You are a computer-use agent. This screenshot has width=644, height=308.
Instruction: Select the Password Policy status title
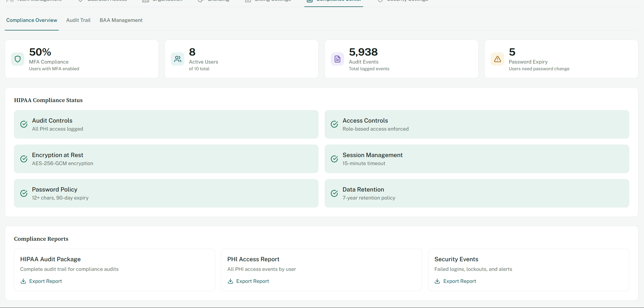point(55,189)
